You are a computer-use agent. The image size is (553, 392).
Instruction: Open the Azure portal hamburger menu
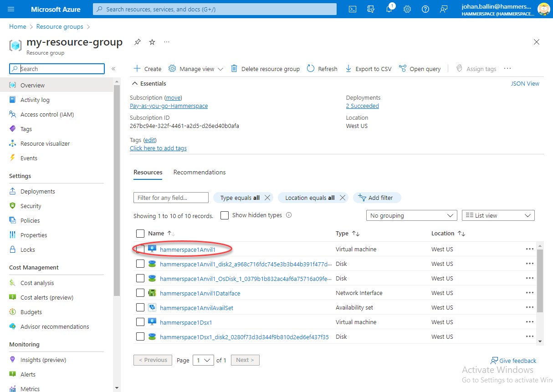click(x=11, y=9)
